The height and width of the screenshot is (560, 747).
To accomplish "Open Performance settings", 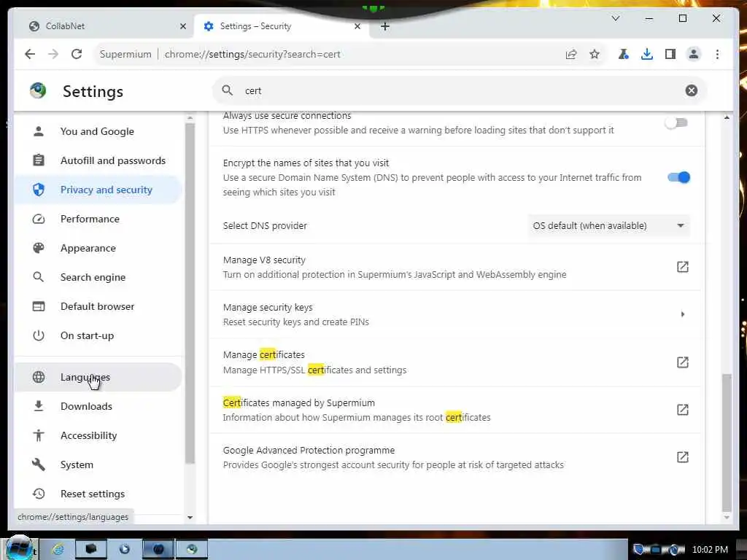I will click(x=98, y=219).
